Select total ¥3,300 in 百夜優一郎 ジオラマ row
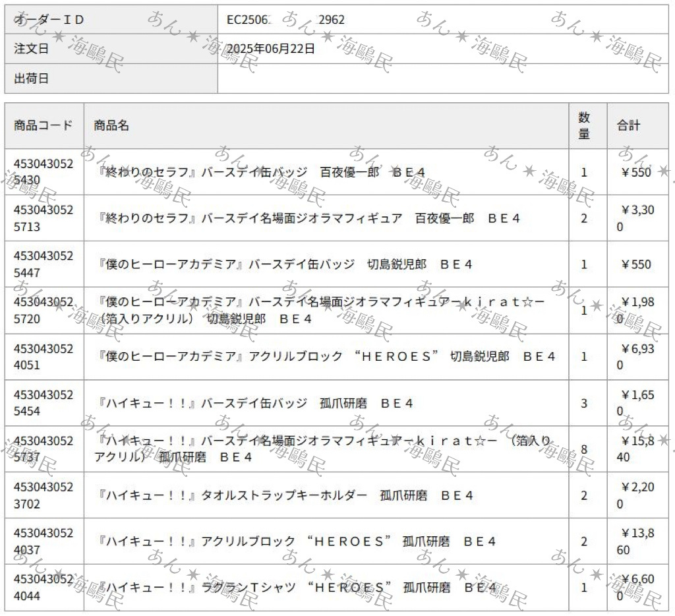The width and height of the screenshot is (675, 616). 635,218
